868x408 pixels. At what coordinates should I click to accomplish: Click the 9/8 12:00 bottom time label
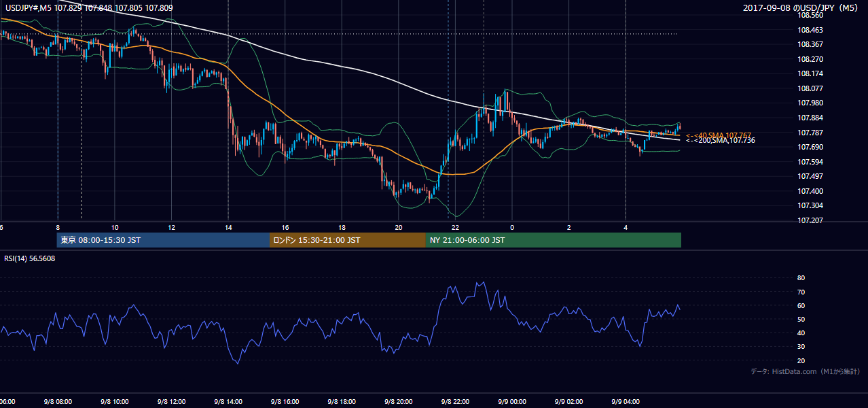[171, 402]
